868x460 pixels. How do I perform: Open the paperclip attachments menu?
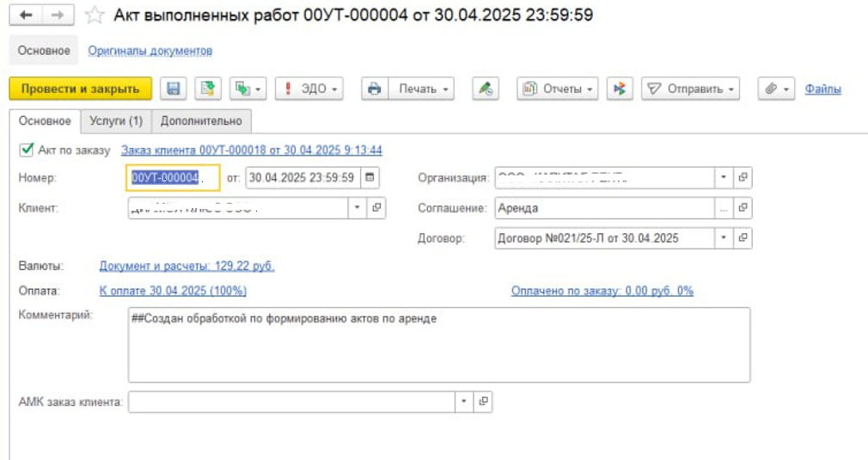(776, 89)
